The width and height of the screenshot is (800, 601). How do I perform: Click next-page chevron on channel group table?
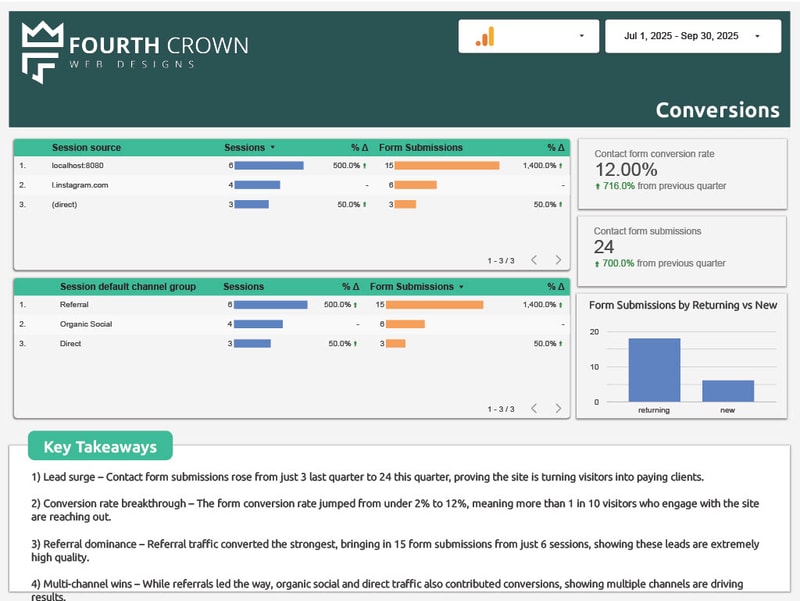[556, 408]
